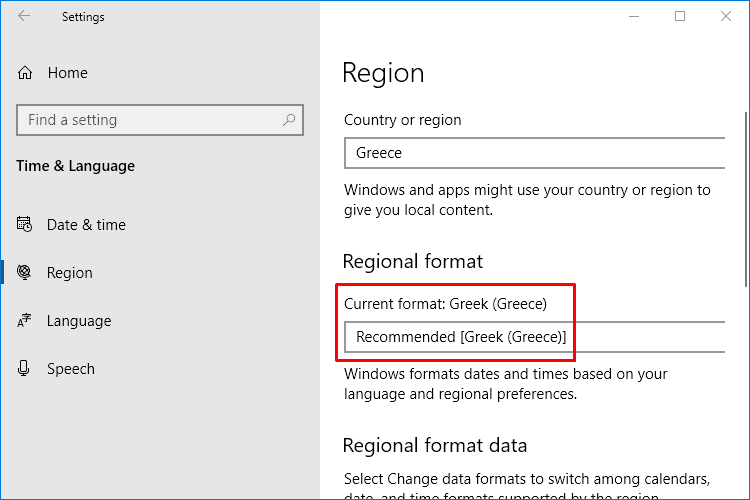
Task: Click the Regional format heading
Action: (x=413, y=262)
